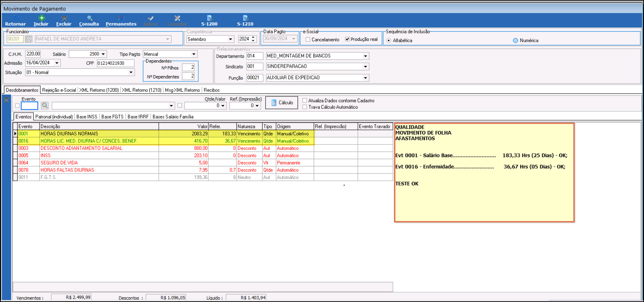Open the Admissão date dropdown
This screenshot has width=644, height=302.
(x=57, y=63)
